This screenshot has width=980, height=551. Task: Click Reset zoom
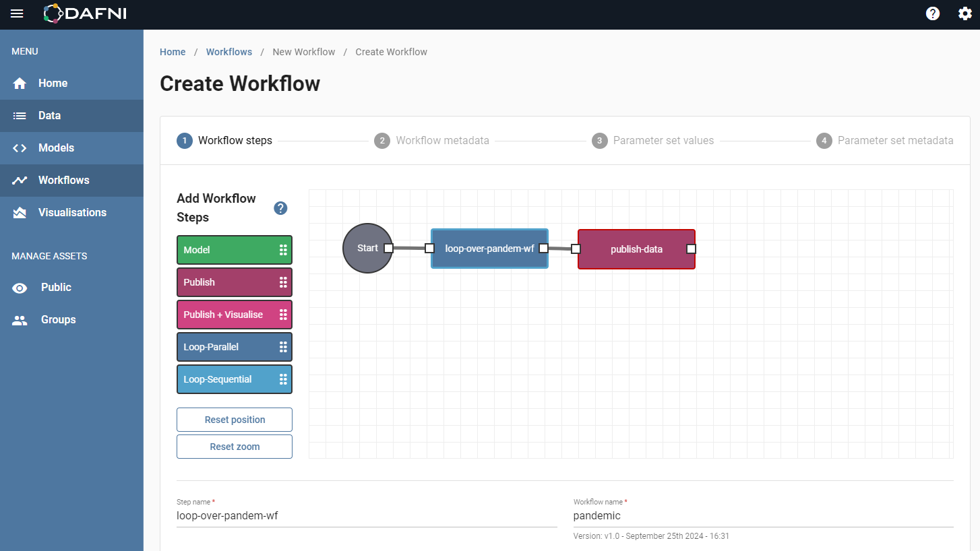click(x=234, y=447)
